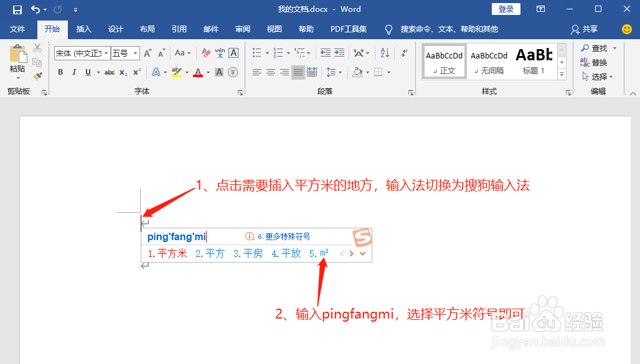The image size is (640, 364).
Task: Justify text alignment
Action: 298,72
